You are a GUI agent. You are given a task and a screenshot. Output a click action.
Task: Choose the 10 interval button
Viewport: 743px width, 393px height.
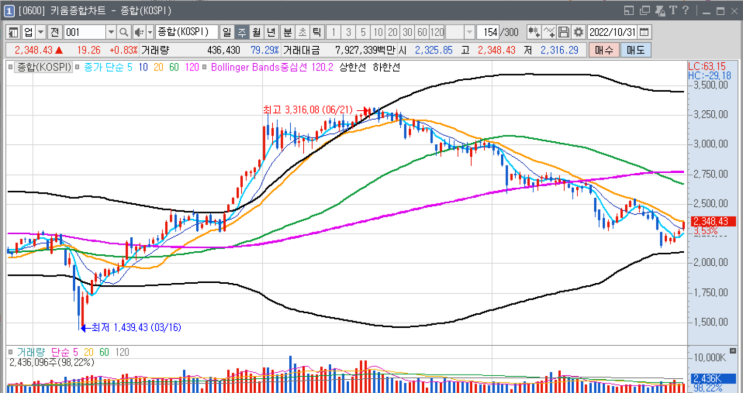[x=378, y=32]
